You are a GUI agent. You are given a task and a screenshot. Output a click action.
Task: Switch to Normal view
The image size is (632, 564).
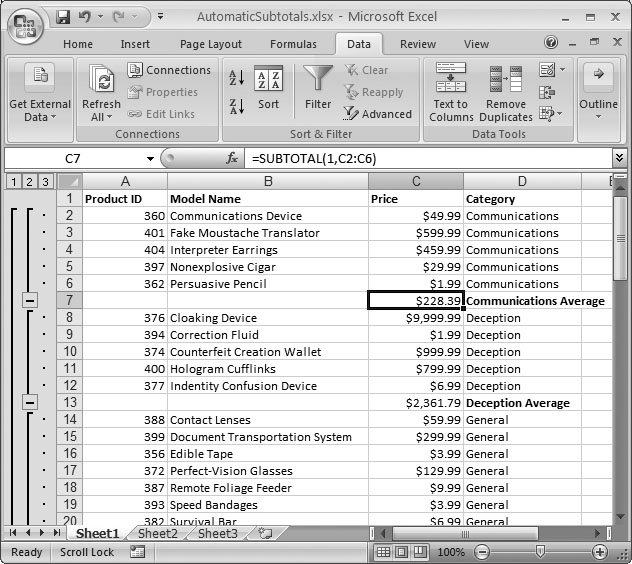coord(383,552)
